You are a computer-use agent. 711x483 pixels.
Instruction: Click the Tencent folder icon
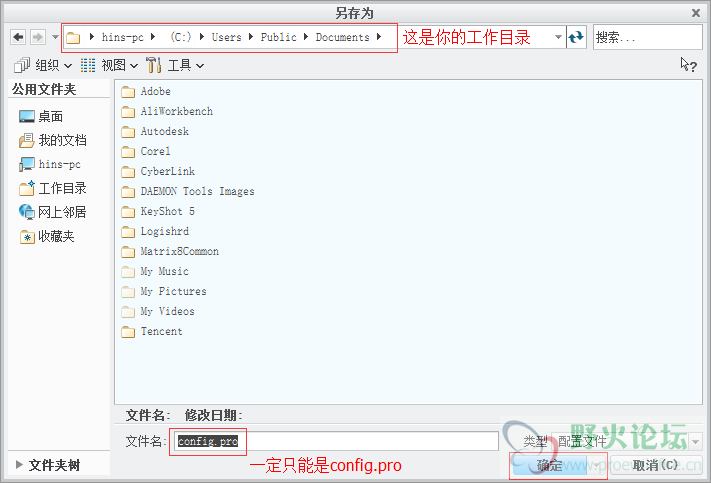pos(128,332)
